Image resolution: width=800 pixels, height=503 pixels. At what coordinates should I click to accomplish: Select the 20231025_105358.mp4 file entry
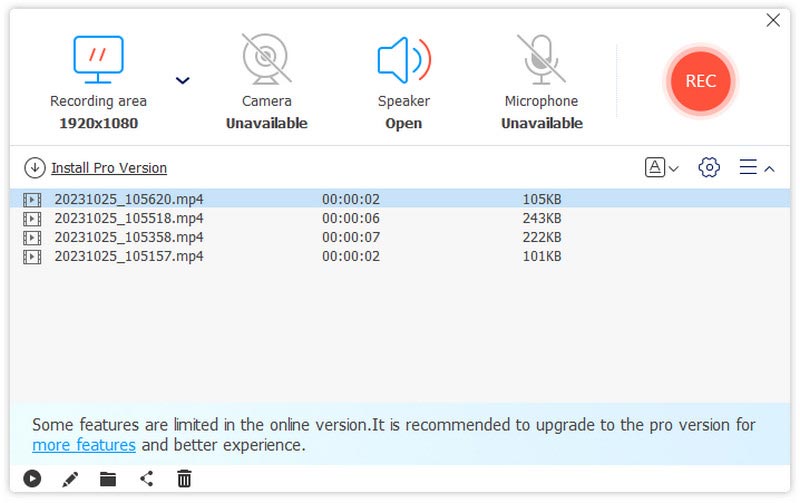[x=128, y=237]
